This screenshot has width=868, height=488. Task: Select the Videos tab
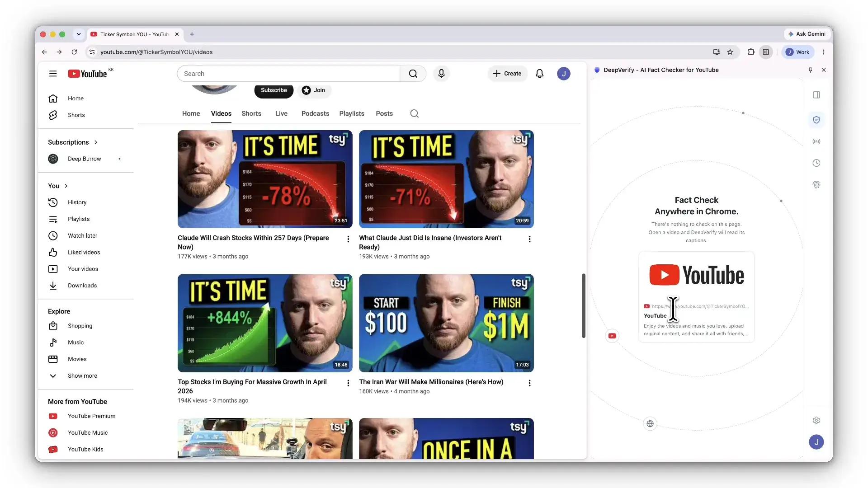[x=221, y=114]
